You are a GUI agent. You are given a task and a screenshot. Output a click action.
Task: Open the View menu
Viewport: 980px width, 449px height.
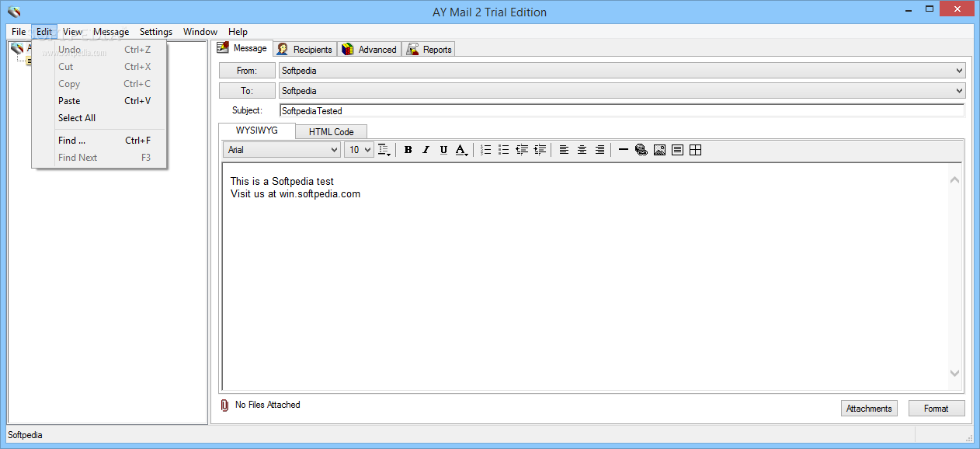72,32
